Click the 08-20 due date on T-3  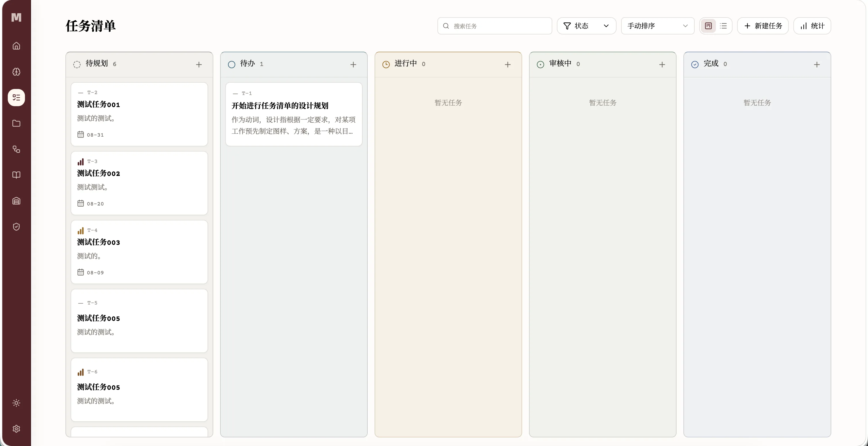(95, 204)
